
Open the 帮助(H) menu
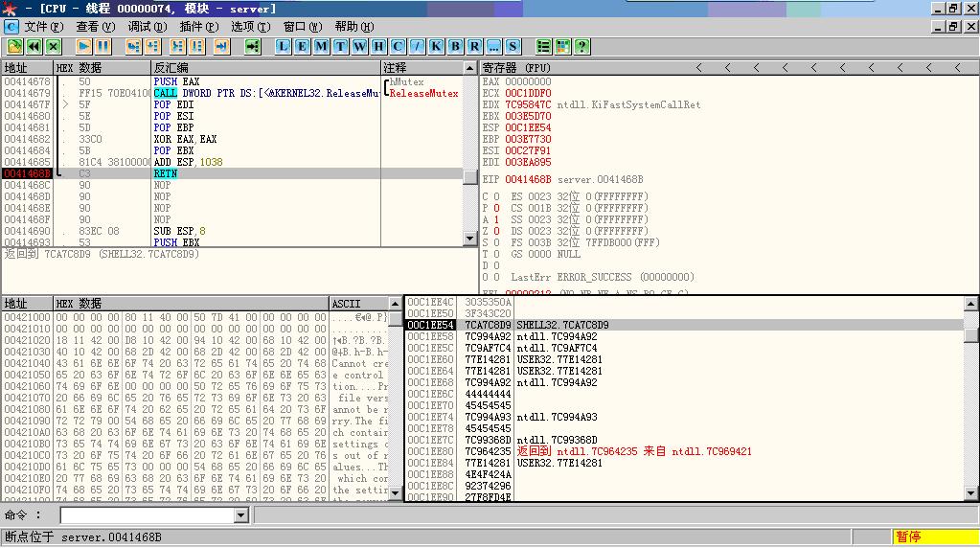tap(354, 26)
